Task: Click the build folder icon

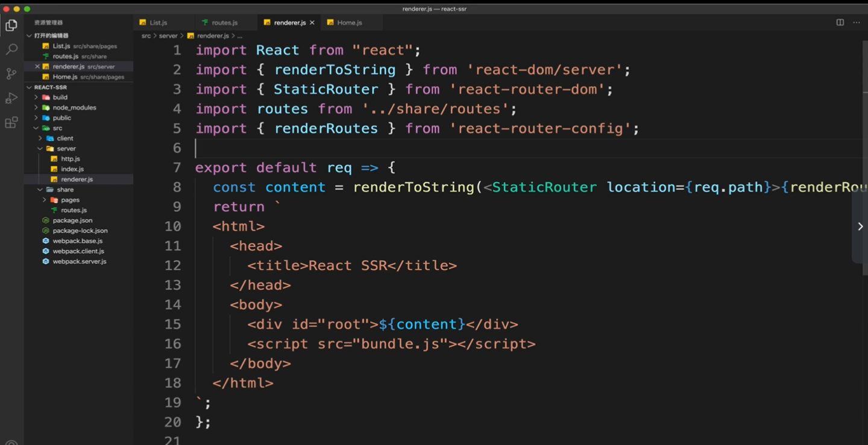Action: point(46,97)
